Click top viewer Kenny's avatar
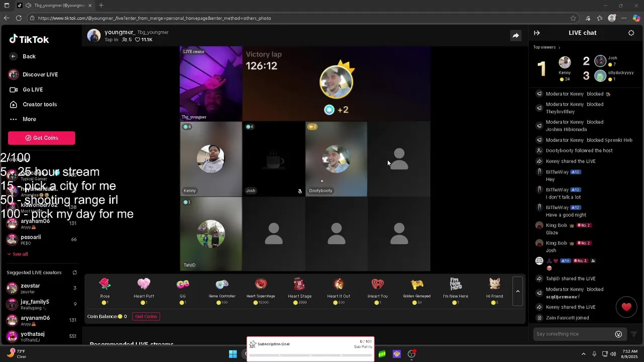 pyautogui.click(x=565, y=62)
